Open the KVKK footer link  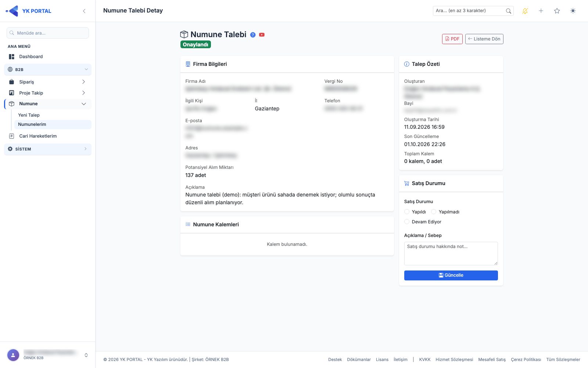[425, 360]
